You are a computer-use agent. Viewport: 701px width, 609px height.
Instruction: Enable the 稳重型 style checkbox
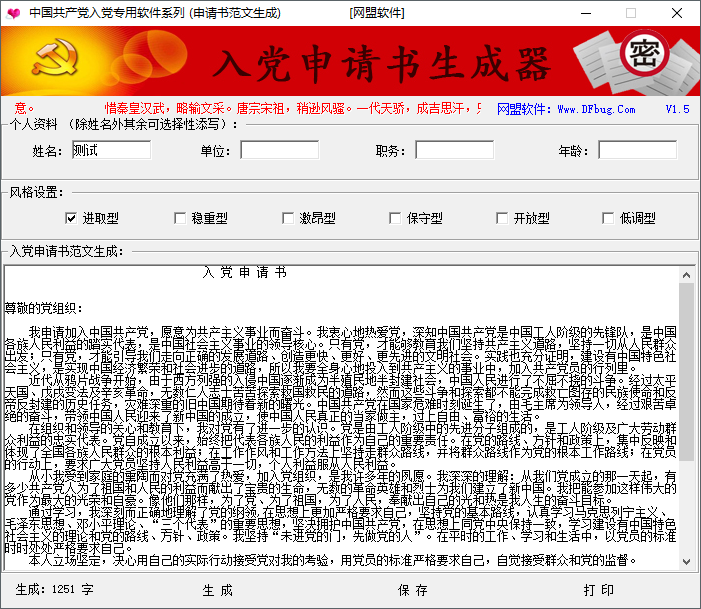tap(180, 218)
